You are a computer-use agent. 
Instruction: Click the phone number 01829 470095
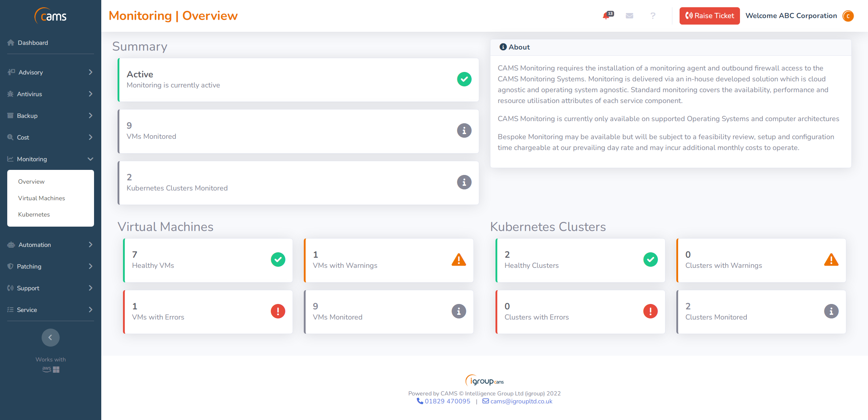448,401
